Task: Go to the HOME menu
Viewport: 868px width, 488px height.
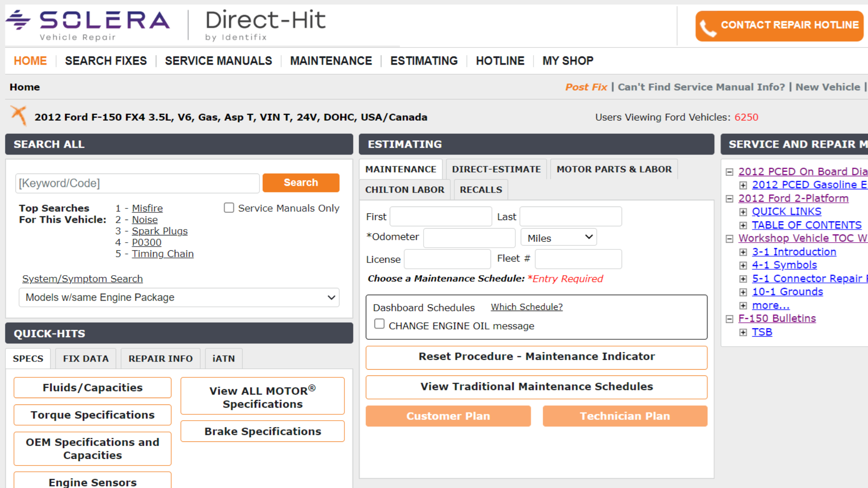Action: (30, 61)
